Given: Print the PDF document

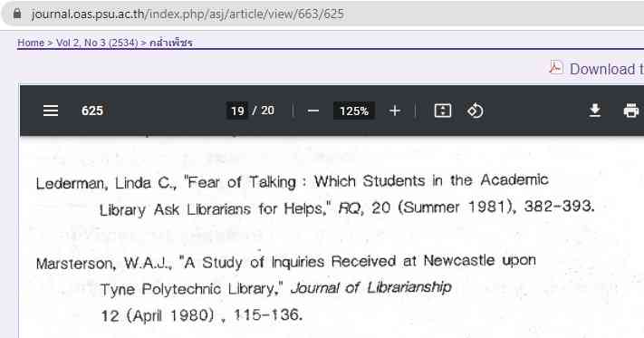Looking at the screenshot, I should (630, 111).
